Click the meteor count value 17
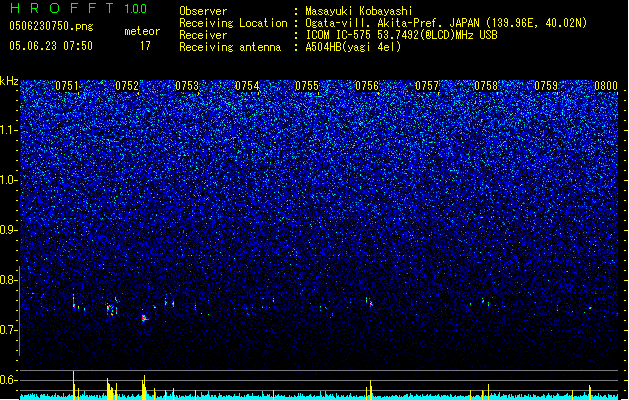This screenshot has width=629, height=400. pyautogui.click(x=145, y=46)
